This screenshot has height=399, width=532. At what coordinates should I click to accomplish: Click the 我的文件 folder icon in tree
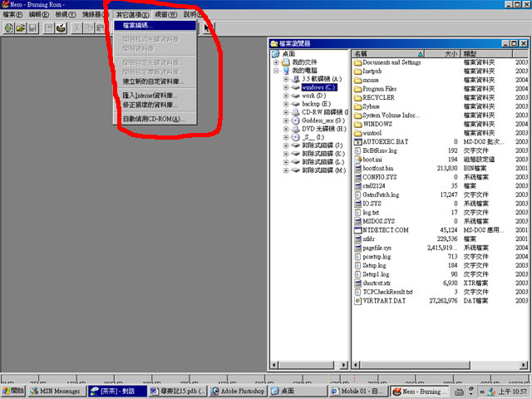pyautogui.click(x=286, y=62)
